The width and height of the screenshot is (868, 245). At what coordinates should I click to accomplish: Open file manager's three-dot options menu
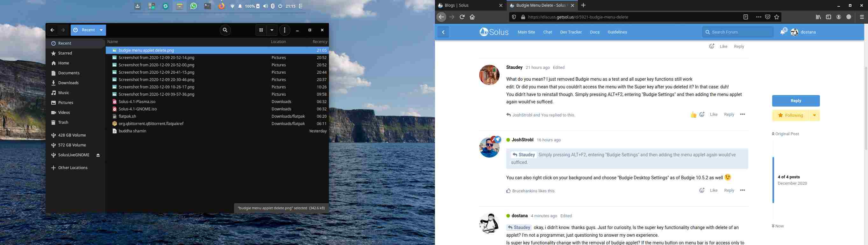(x=285, y=30)
